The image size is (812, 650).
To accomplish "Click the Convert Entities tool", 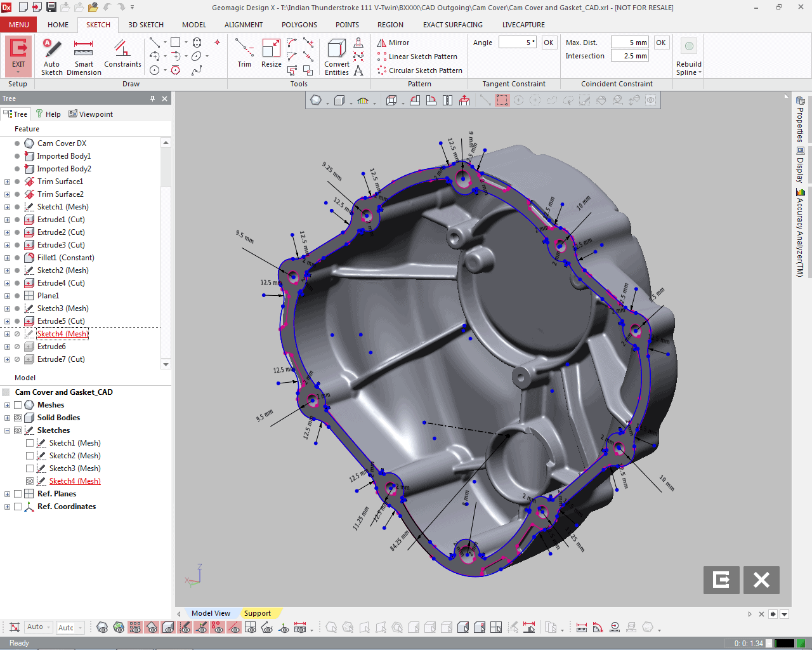I will click(x=337, y=56).
